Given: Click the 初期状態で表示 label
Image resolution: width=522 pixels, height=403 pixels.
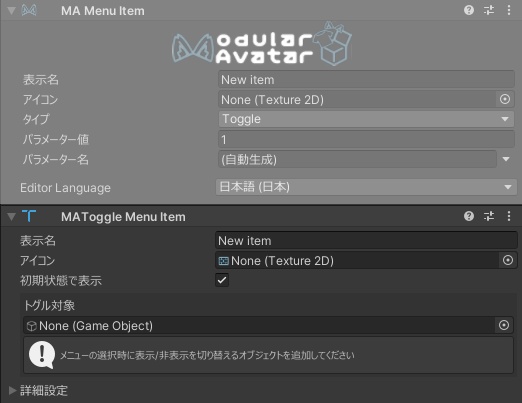Looking at the screenshot, I should click(x=61, y=281).
